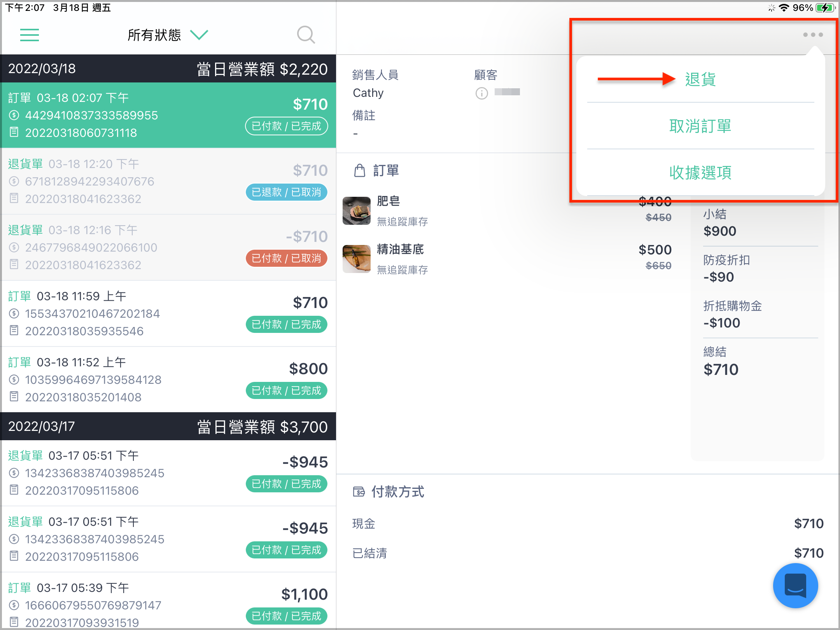Open the order from 03-18 11:59 上午

[x=168, y=313]
